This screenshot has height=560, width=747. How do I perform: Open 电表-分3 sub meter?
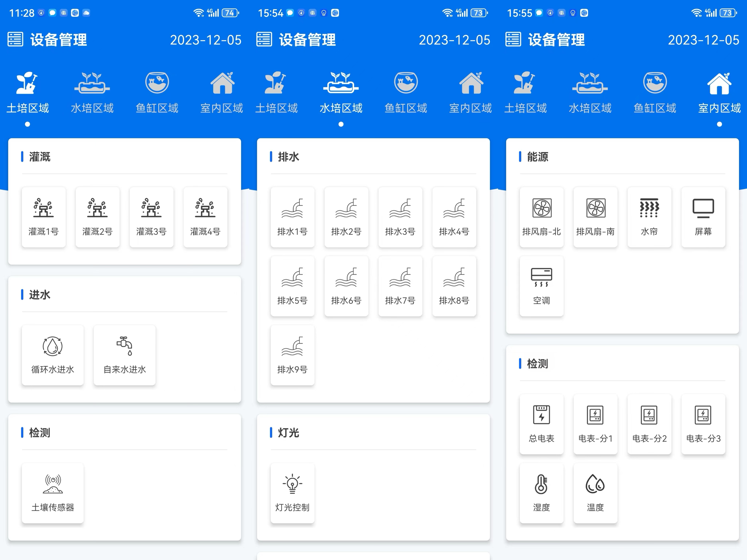click(703, 424)
